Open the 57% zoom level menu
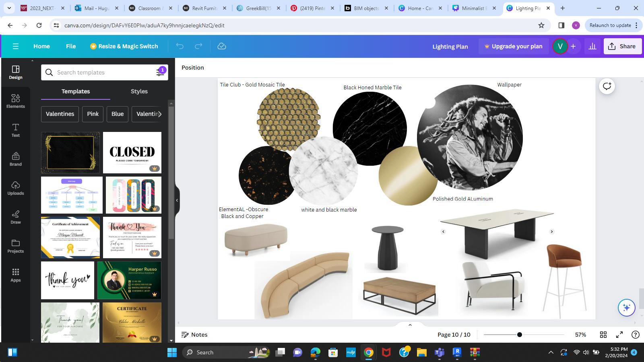Screen dimensions: 644x362 pyautogui.click(x=580, y=335)
